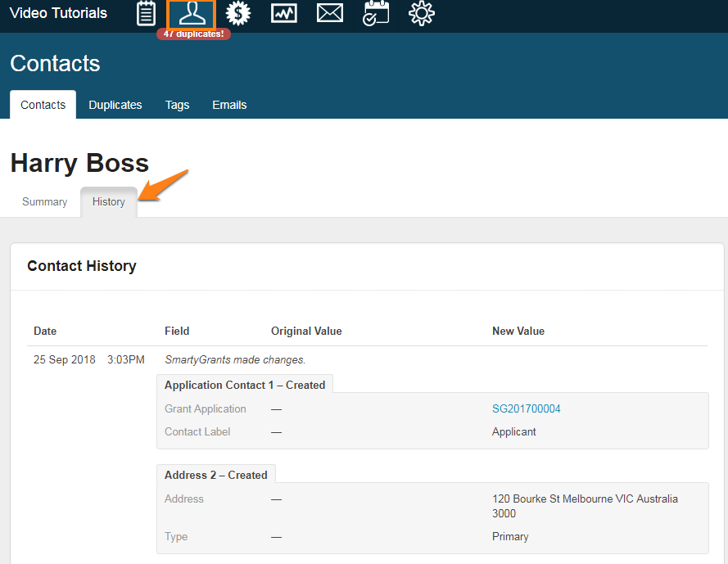
Task: Click the Video Tutorials link
Action: click(x=58, y=13)
